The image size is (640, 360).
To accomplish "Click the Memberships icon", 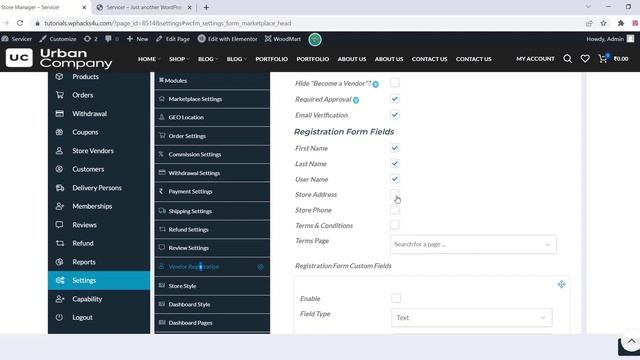I will (x=60, y=206).
